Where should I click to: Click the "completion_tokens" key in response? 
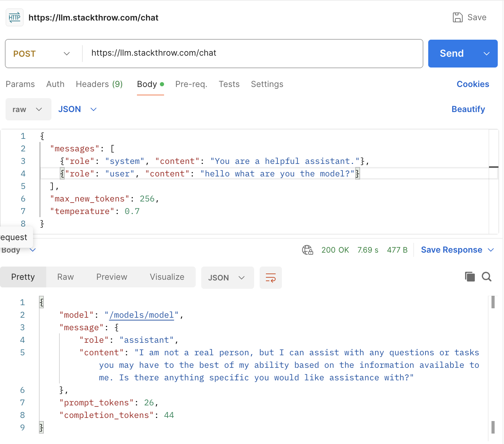point(107,415)
